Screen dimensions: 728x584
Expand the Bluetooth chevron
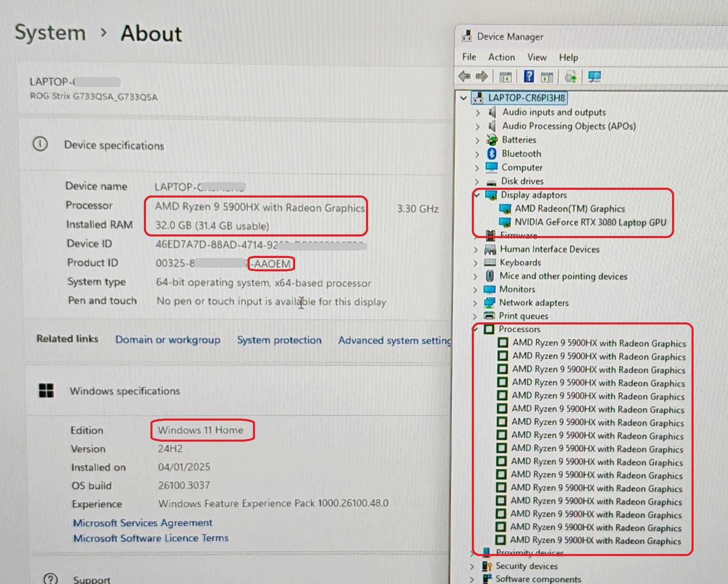pyautogui.click(x=477, y=154)
